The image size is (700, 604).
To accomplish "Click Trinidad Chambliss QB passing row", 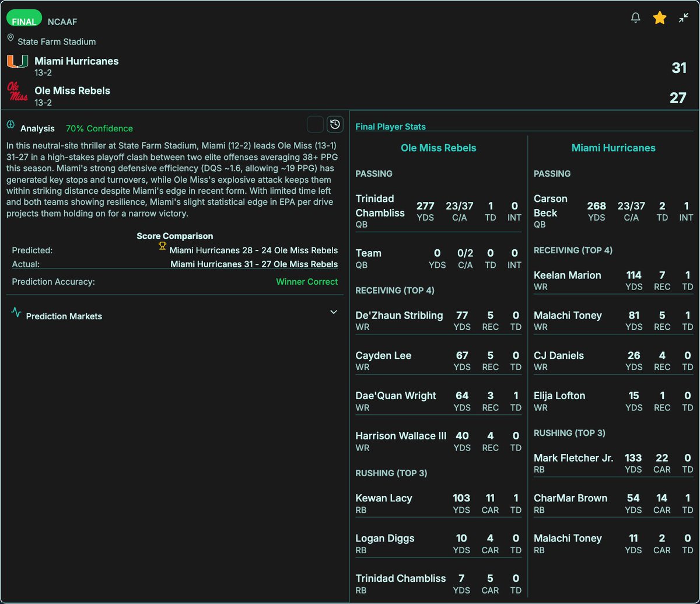I will [x=438, y=211].
